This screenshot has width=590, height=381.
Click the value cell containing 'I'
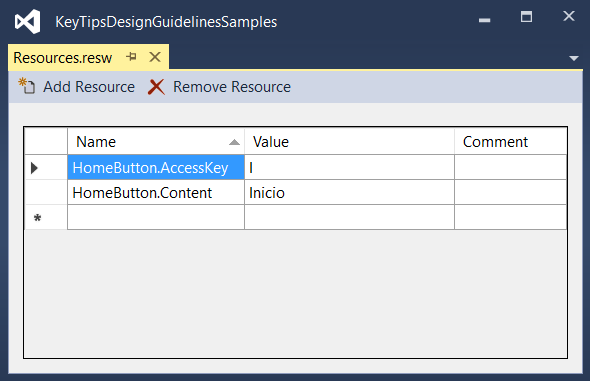point(349,167)
